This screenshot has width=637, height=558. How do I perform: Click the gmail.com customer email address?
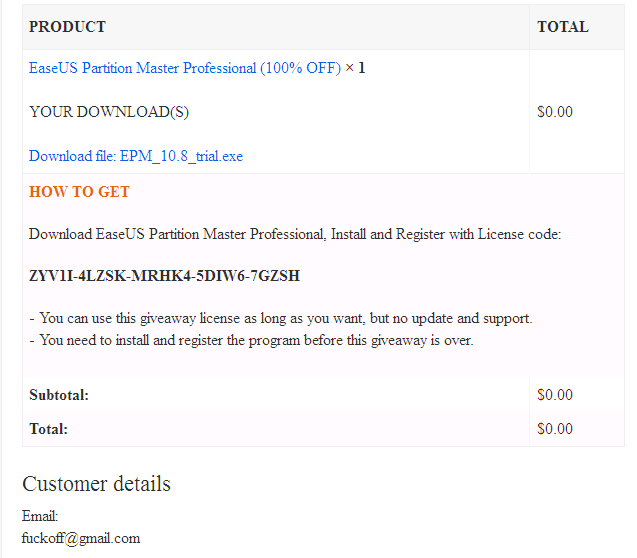coord(81,539)
